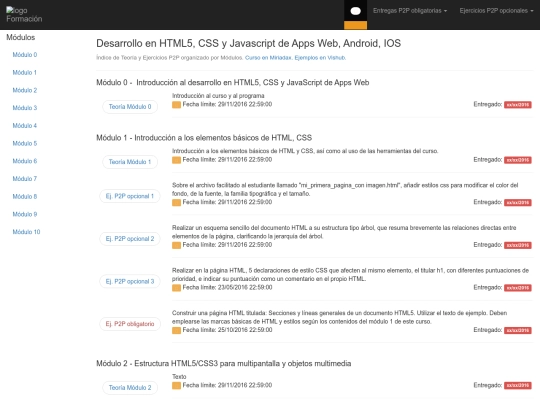Click the red Entregado badge for Ej. P2P opcional 2

518,245
